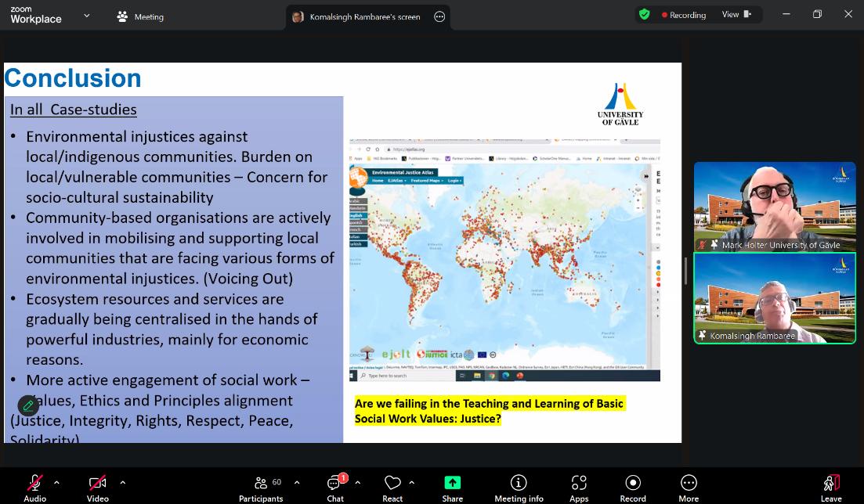Image resolution: width=864 pixels, height=504 pixels.
Task: Click the Record button
Action: click(x=633, y=488)
